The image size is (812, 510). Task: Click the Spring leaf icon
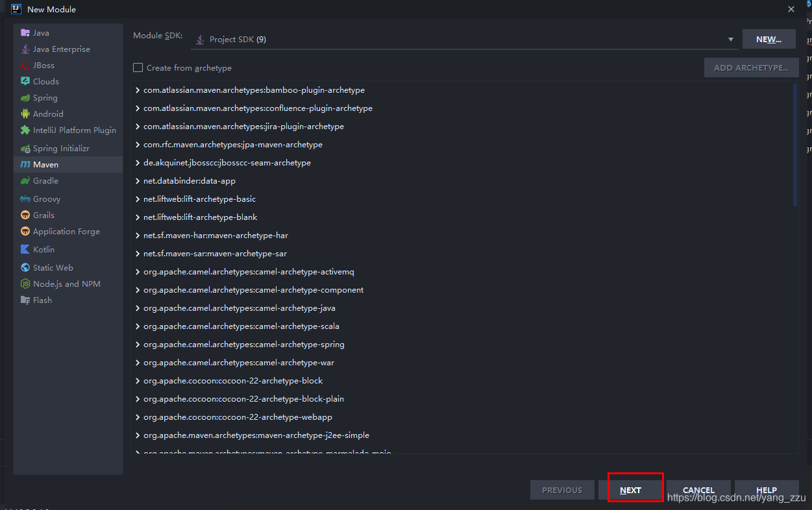pos(25,97)
